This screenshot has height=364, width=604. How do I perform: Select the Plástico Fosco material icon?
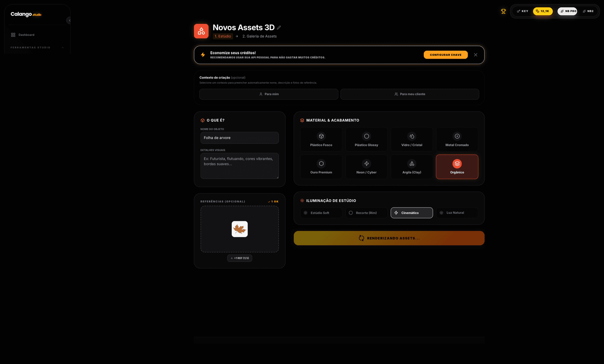[321, 136]
